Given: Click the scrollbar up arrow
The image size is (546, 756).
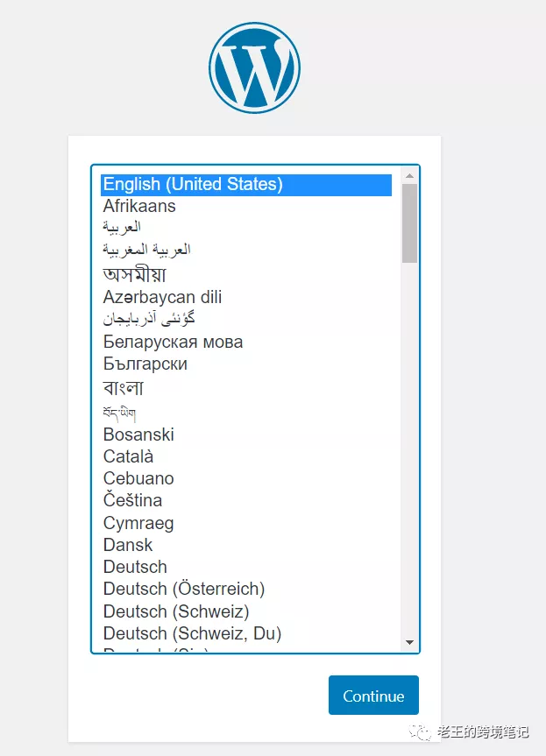Looking at the screenshot, I should (409, 175).
